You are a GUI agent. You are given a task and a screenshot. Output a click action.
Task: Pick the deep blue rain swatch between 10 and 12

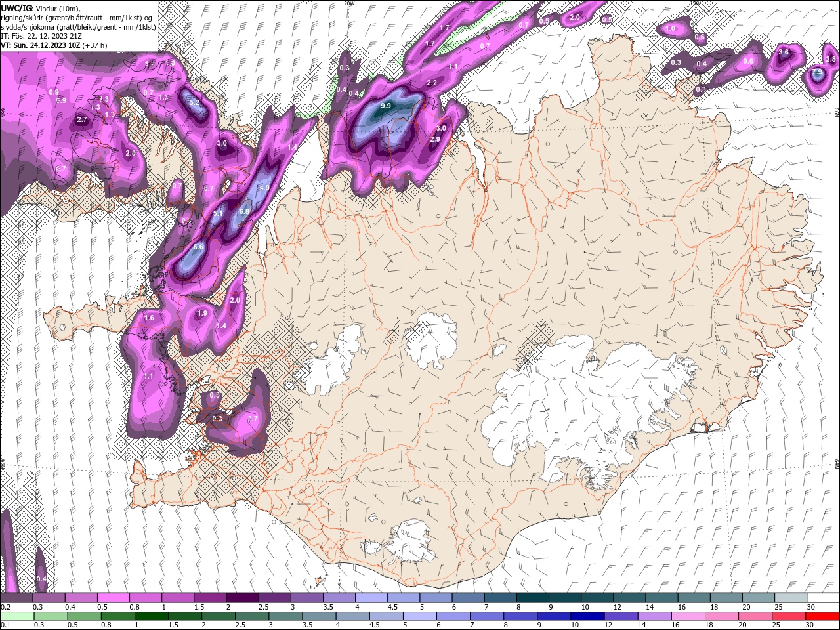pyautogui.click(x=587, y=616)
